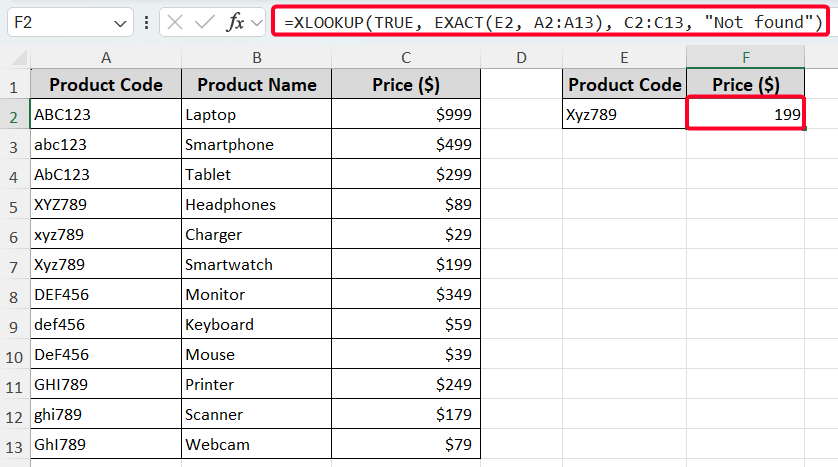Click the three-dot name box resize handle
The image size is (838, 467).
point(147,22)
